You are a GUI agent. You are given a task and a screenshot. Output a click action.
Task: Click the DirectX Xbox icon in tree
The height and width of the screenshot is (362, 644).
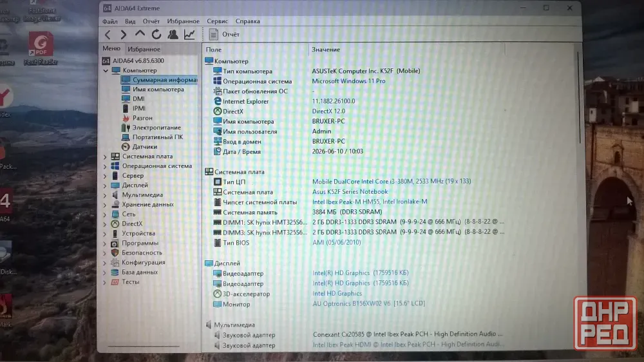point(115,224)
